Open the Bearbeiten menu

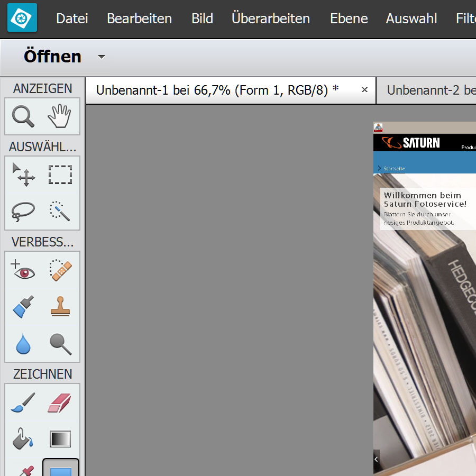pyautogui.click(x=139, y=19)
